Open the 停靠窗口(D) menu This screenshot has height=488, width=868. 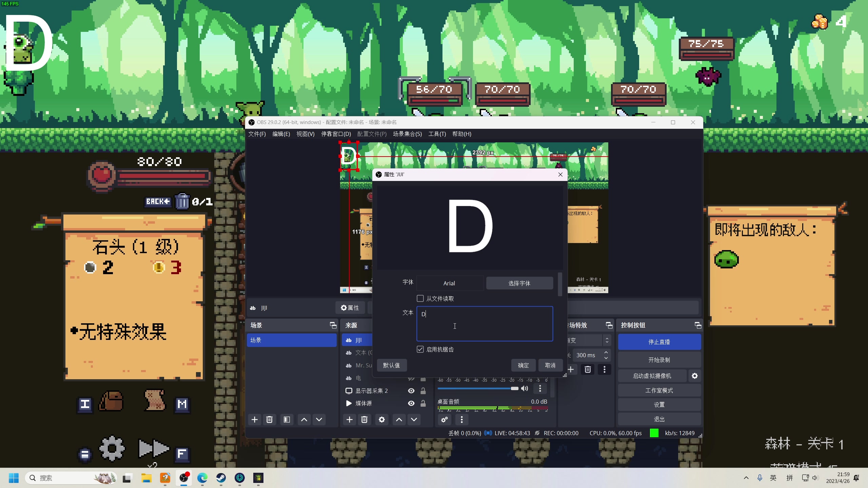point(336,134)
